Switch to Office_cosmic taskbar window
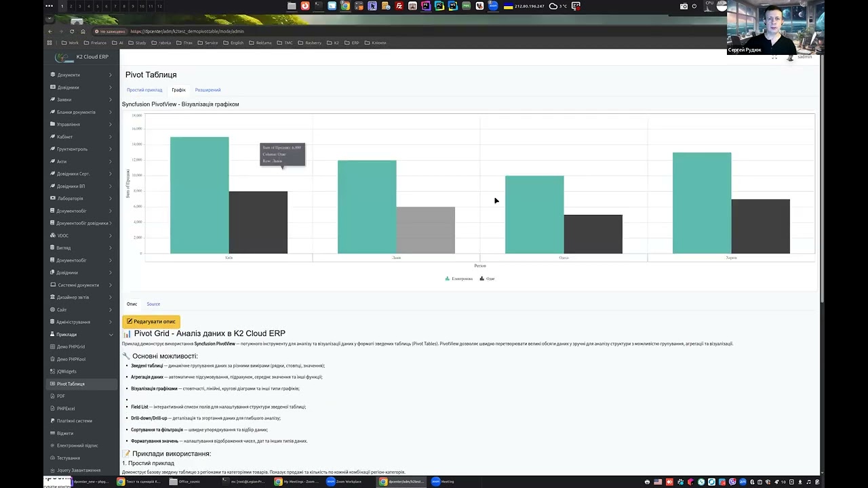This screenshot has width=868, height=488. click(x=184, y=481)
